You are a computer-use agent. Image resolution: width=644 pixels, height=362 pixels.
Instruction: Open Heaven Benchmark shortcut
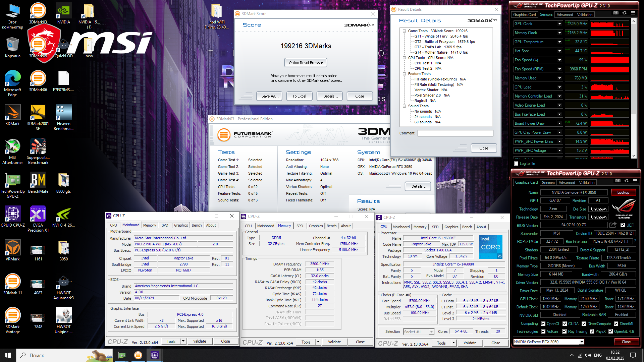63,117
